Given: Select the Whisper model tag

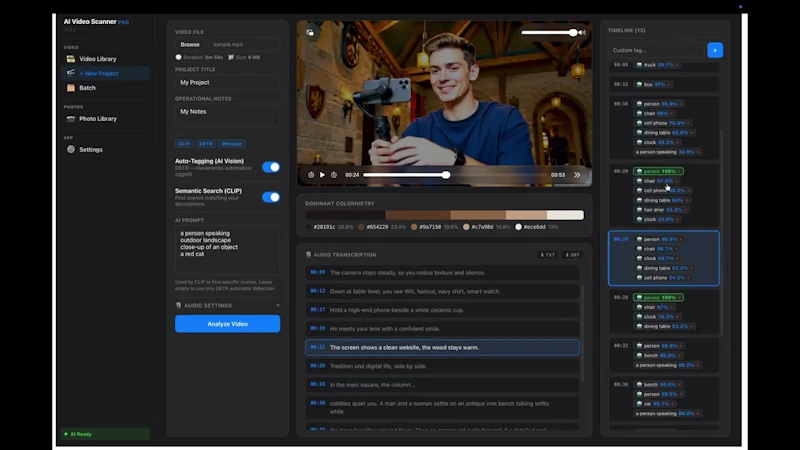Looking at the screenshot, I should point(232,144).
